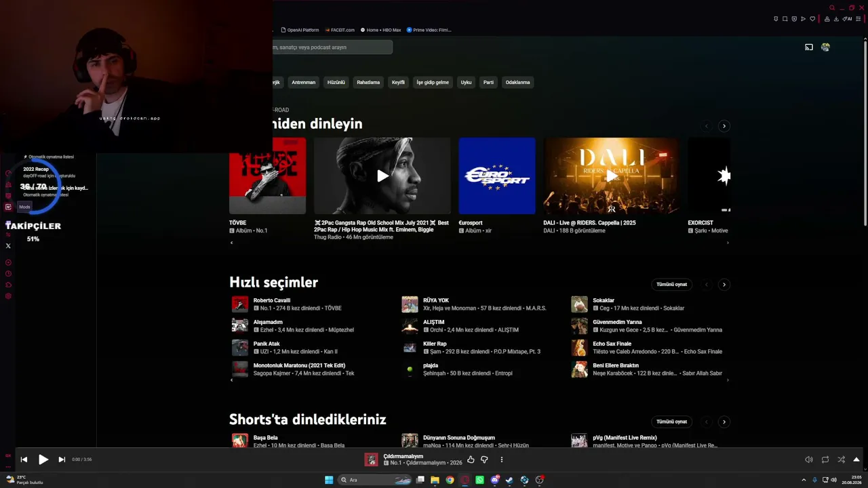Click the Echo Sax Finale cover art

tap(579, 348)
